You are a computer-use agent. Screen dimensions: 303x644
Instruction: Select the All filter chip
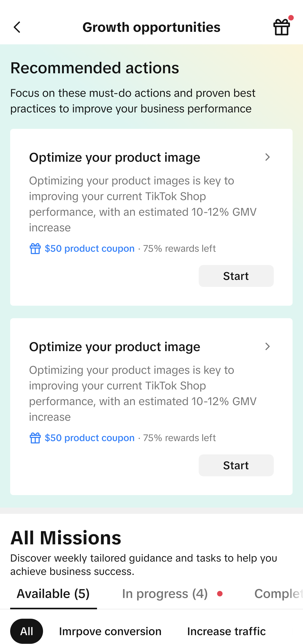tap(27, 631)
